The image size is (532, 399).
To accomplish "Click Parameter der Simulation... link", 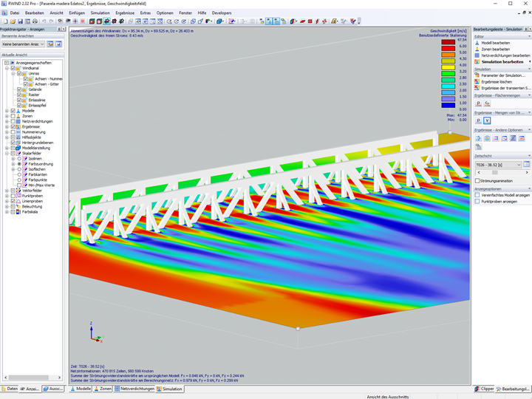I will click(x=503, y=75).
